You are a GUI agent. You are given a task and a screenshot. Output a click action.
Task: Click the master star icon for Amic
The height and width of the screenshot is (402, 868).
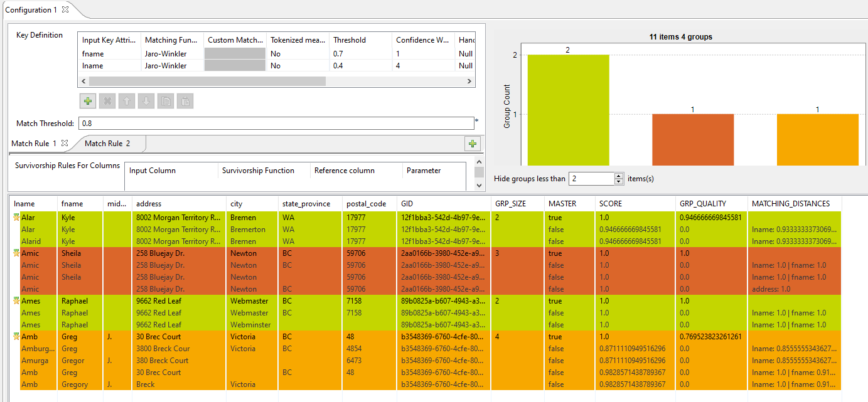(16, 253)
